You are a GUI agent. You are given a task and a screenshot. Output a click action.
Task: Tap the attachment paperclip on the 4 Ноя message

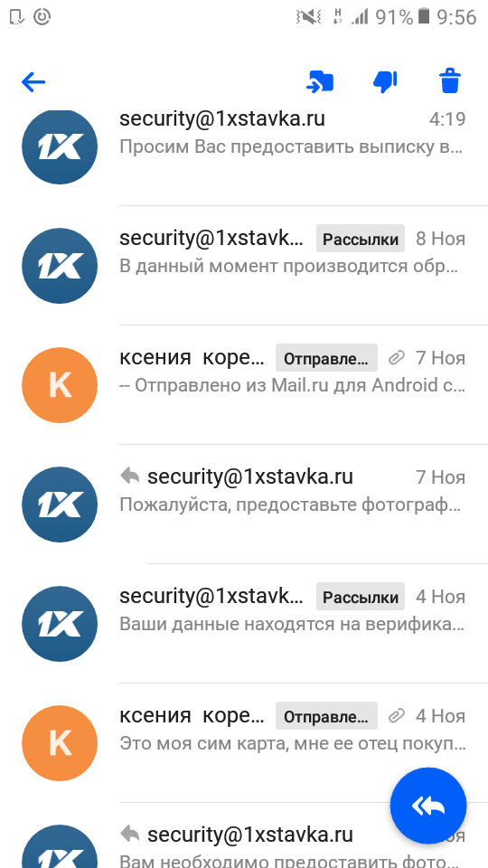[x=397, y=716]
